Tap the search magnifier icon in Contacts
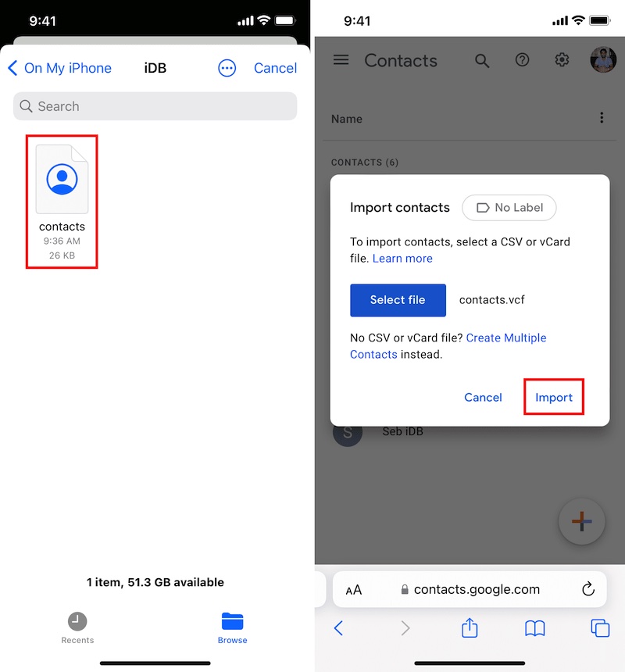This screenshot has width=625, height=672. tap(482, 60)
